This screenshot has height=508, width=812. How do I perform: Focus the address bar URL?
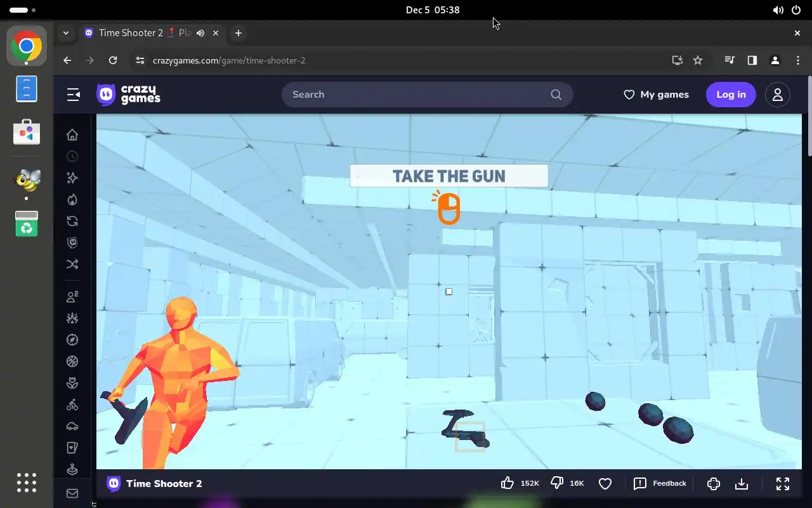(229, 60)
